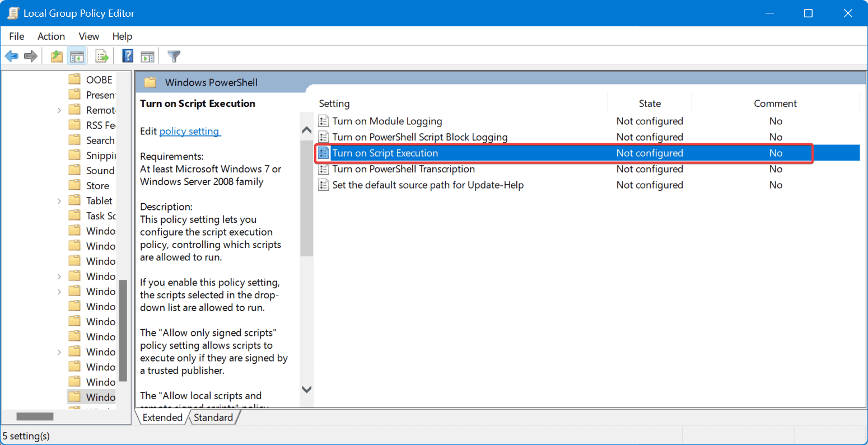
Task: Toggle the Show/Hide Console Tree icon
Action: [x=77, y=56]
